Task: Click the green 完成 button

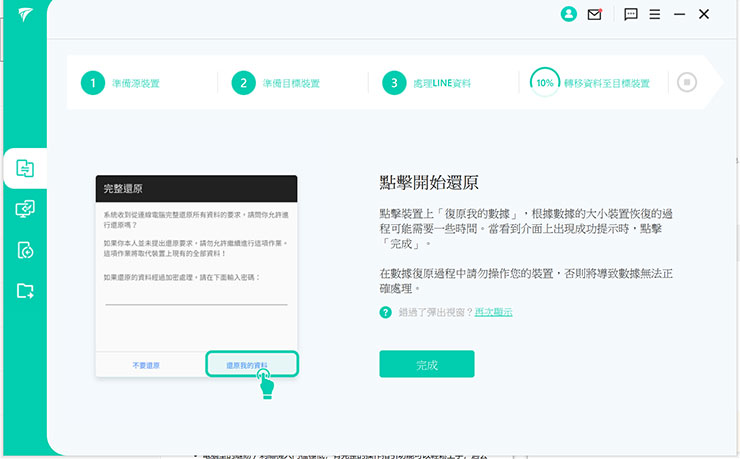Action: pyautogui.click(x=427, y=364)
